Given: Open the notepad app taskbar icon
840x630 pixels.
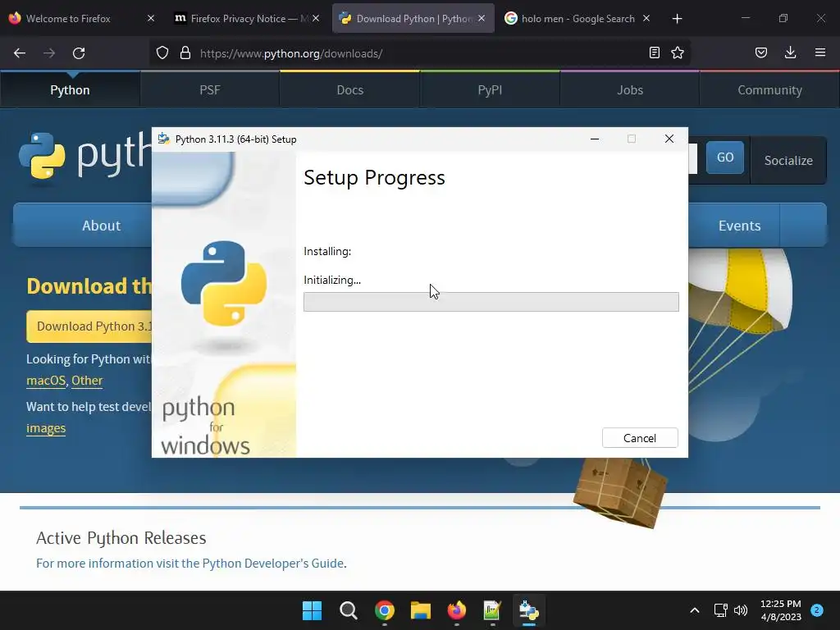Looking at the screenshot, I should tap(492, 610).
